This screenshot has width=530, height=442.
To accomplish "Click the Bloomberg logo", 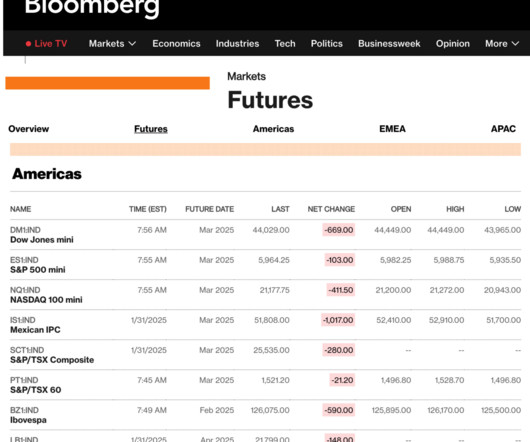I will tap(92, 7).
